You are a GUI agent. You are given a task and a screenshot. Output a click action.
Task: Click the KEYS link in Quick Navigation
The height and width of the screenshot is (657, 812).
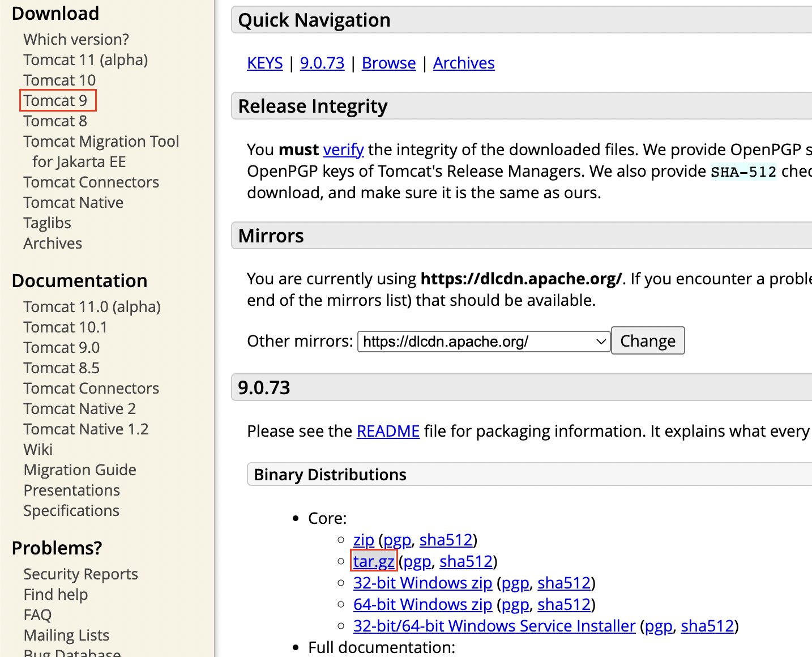(265, 63)
